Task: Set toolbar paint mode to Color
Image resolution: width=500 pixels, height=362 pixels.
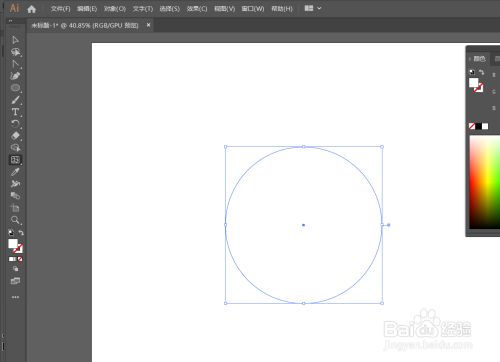Action: tap(12, 259)
